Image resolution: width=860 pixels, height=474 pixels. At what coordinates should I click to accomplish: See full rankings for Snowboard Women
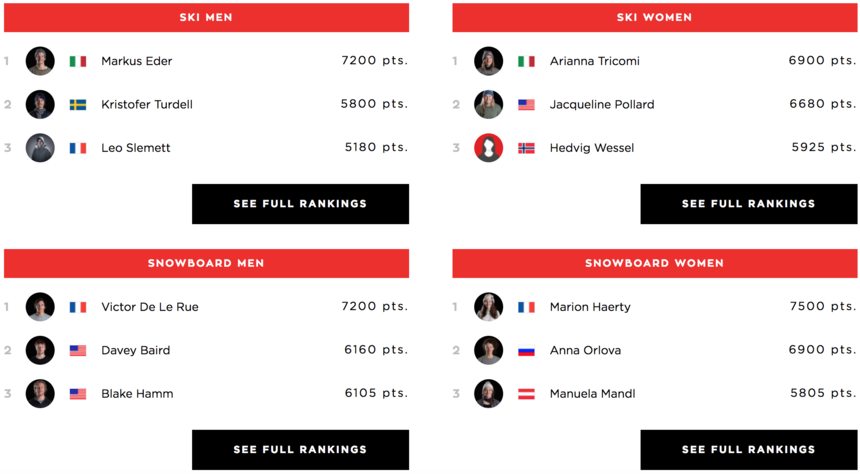[749, 449]
